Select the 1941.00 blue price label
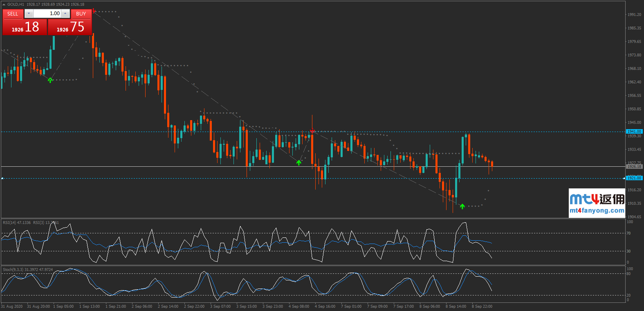The image size is (644, 311). point(634,132)
